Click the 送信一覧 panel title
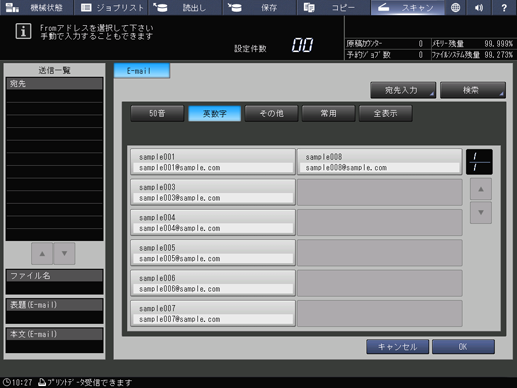Image resolution: width=517 pixels, height=388 pixels. [54, 70]
